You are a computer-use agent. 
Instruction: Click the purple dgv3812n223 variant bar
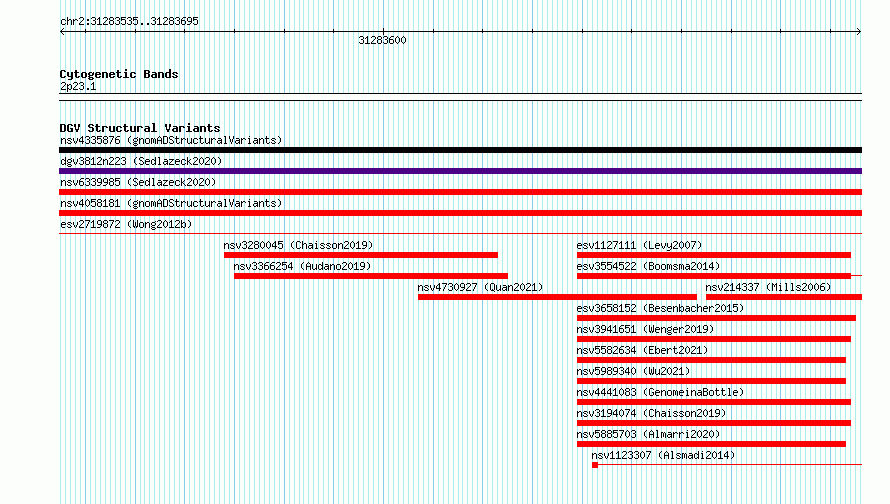pyautogui.click(x=460, y=171)
